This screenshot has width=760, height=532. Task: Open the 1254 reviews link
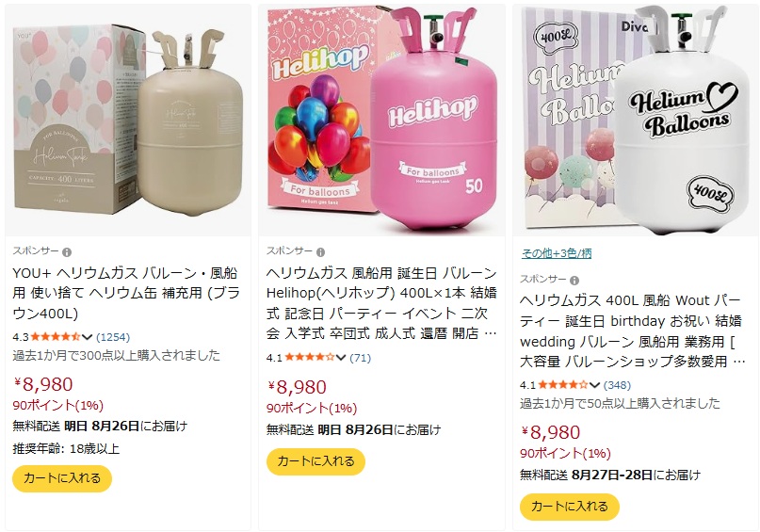[x=113, y=337]
